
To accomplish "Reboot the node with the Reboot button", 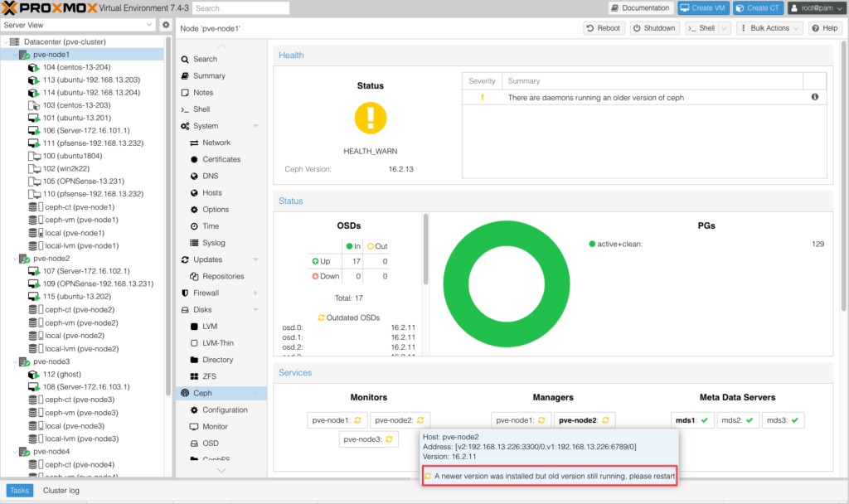I will click(x=604, y=28).
